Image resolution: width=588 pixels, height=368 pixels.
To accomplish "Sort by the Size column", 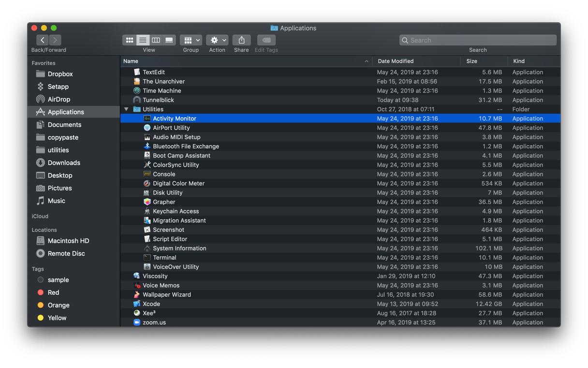I will 484,61.
